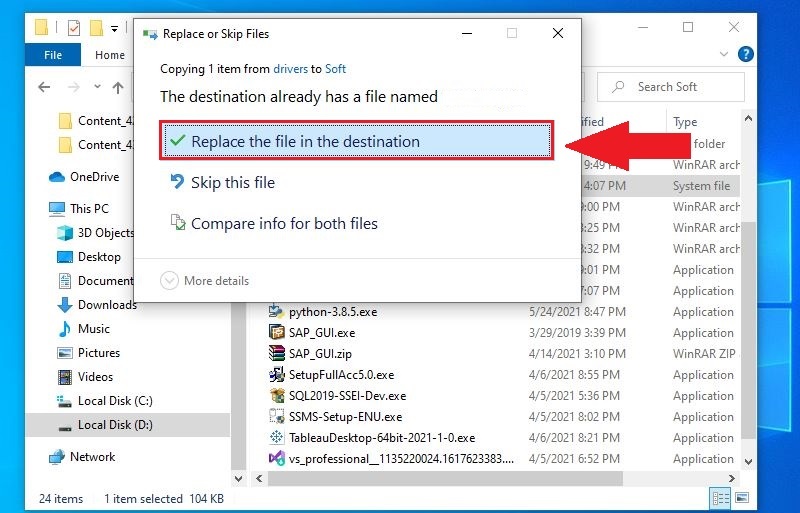Select Local Disk (D:) drive
Image resolution: width=800 pixels, height=513 pixels.
coord(128,425)
